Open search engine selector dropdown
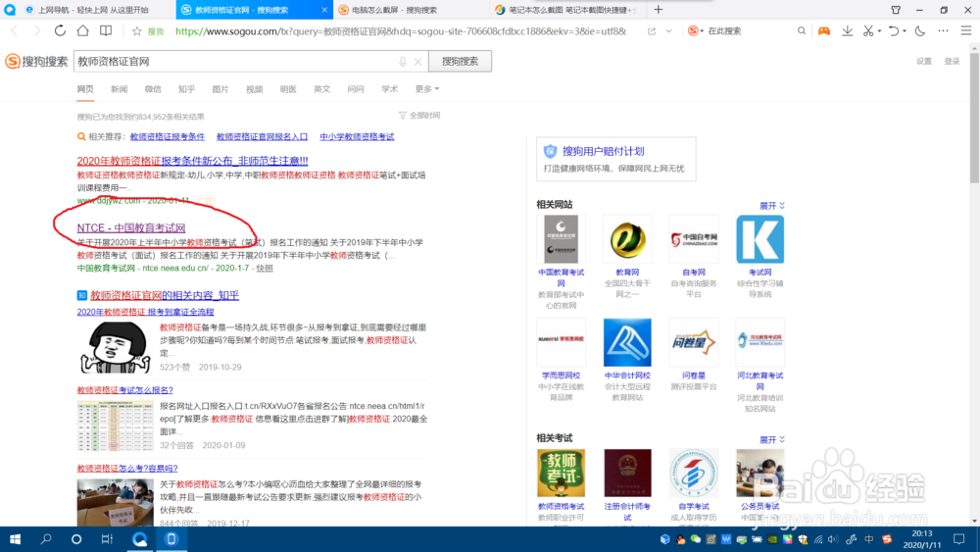980x552 pixels. [x=696, y=30]
